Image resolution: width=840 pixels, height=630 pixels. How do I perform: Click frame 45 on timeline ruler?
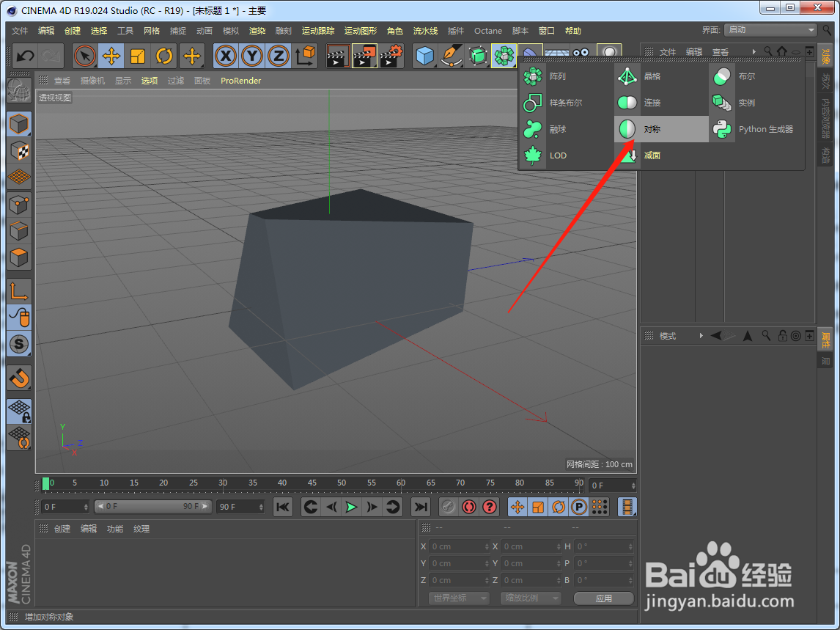click(x=312, y=483)
